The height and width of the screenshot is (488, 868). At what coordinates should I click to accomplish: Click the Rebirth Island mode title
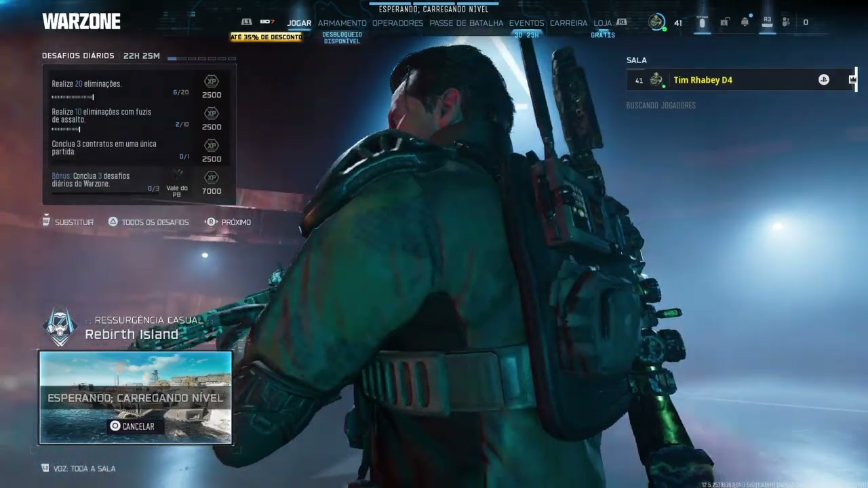(x=132, y=334)
